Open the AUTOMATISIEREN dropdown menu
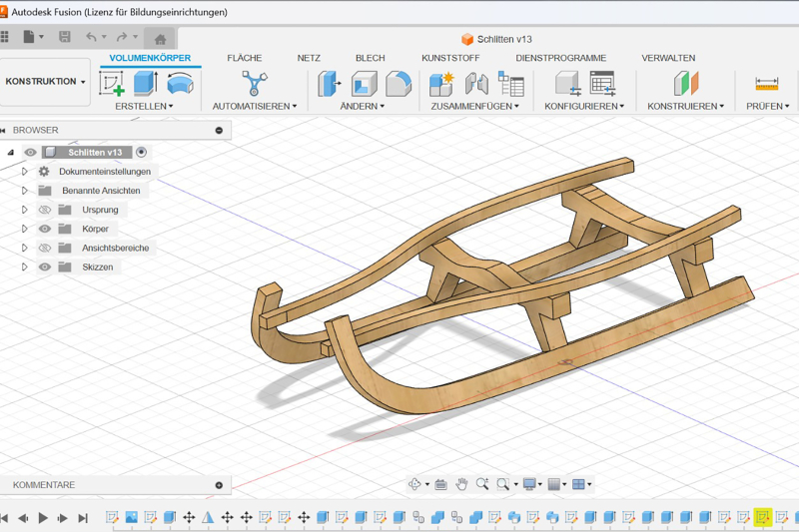This screenshot has width=799, height=532. [x=255, y=106]
